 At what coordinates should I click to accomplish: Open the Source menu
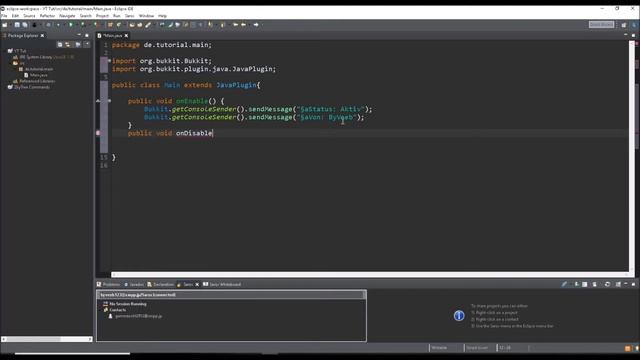(29, 16)
